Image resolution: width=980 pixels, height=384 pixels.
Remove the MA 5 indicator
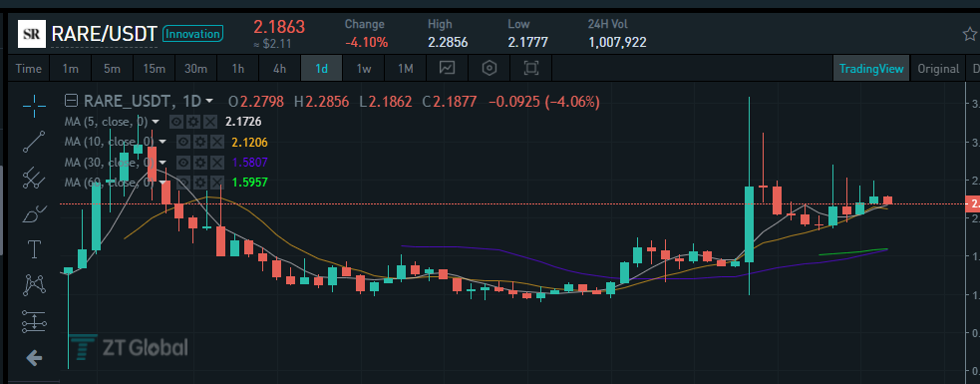210,122
